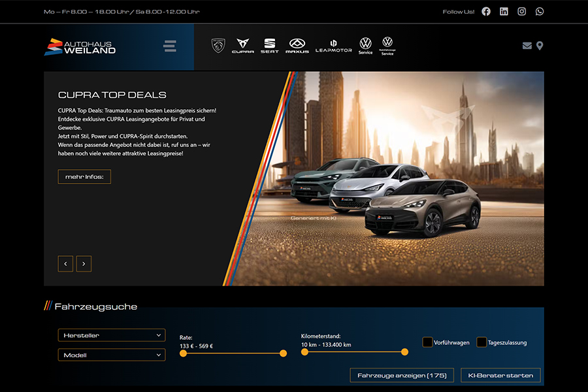Select the MAXUS brand logo

click(x=297, y=46)
